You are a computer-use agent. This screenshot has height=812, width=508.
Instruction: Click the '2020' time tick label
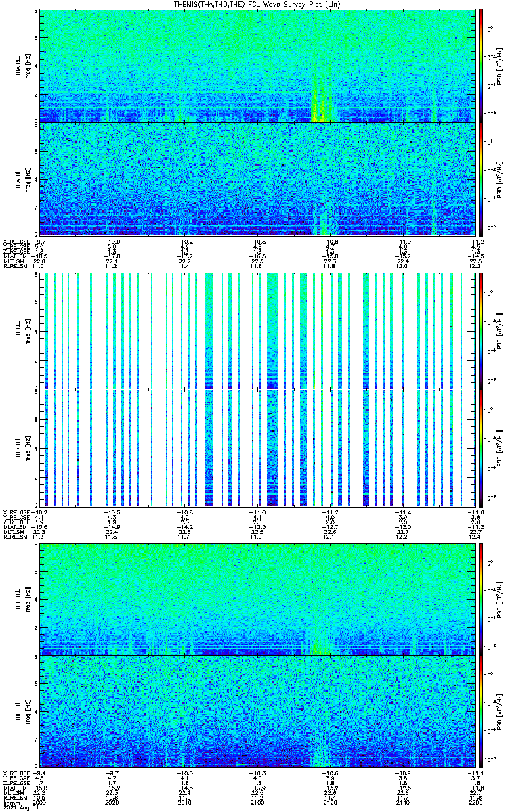(112, 803)
